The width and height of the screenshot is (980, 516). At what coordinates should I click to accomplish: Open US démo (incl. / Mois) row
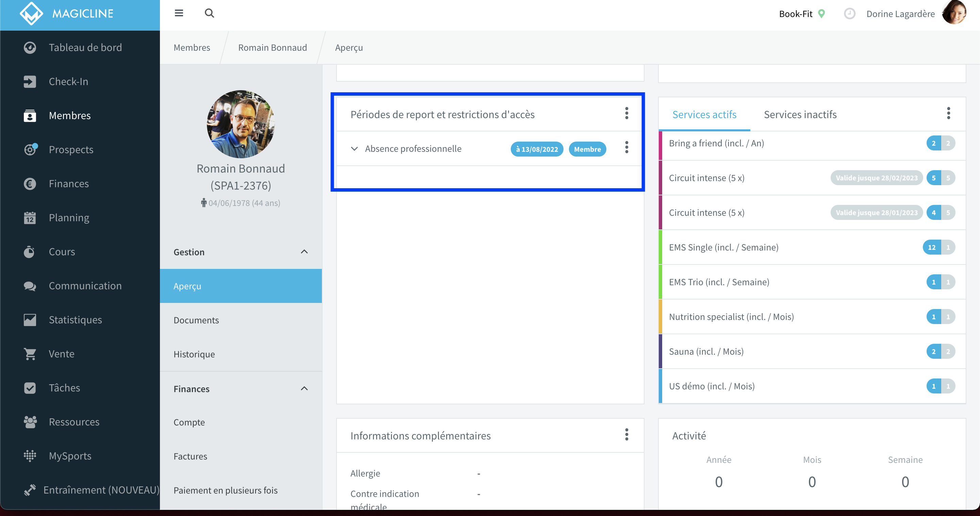[x=812, y=386]
